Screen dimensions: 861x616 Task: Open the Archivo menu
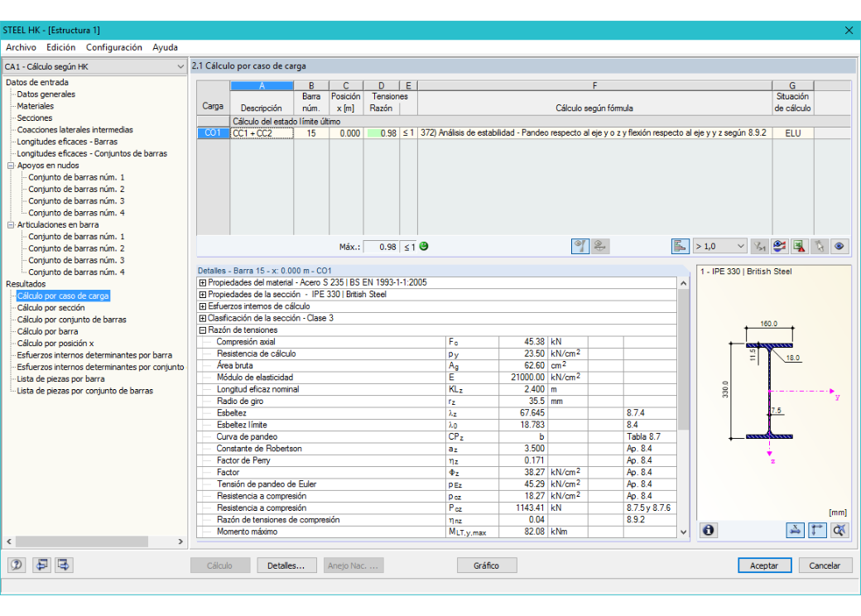tap(21, 47)
